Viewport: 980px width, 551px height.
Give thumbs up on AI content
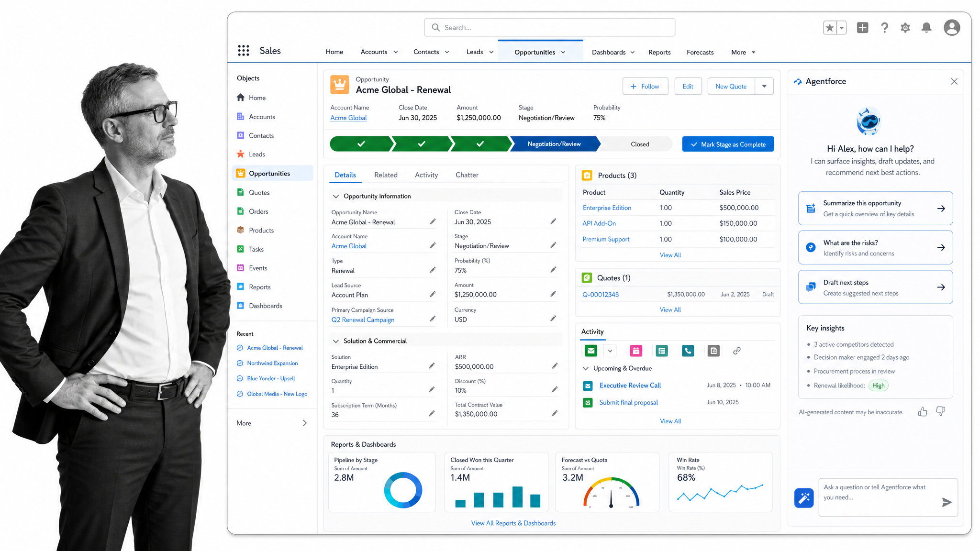pyautogui.click(x=923, y=412)
